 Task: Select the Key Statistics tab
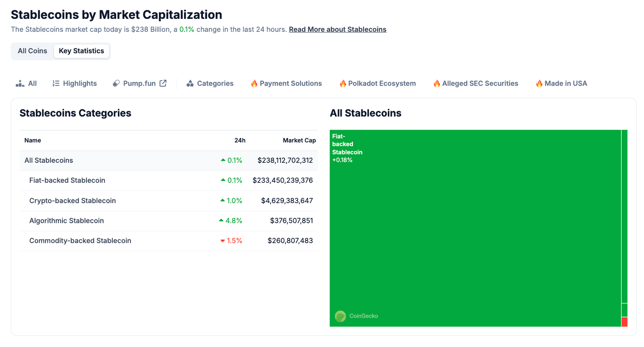pos(81,51)
